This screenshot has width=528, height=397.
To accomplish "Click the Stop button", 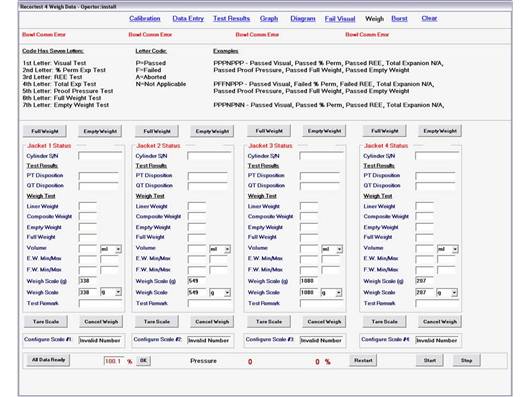I will click(466, 360).
